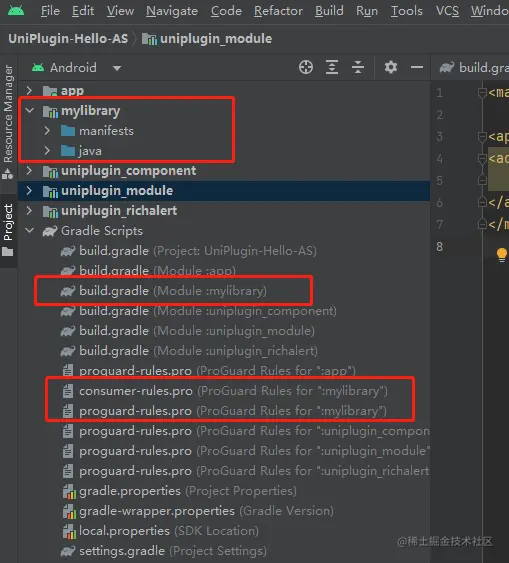Open the VCS menu
The image size is (509, 563).
(447, 11)
